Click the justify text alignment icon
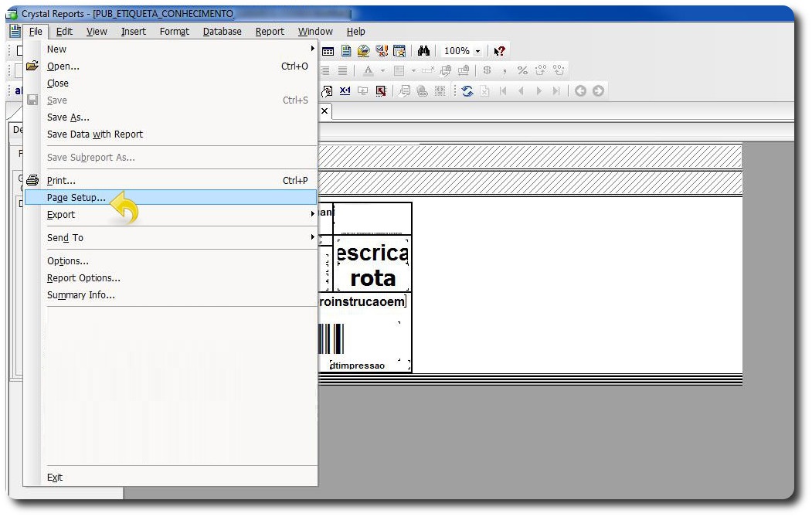This screenshot has width=812, height=517. pyautogui.click(x=343, y=70)
